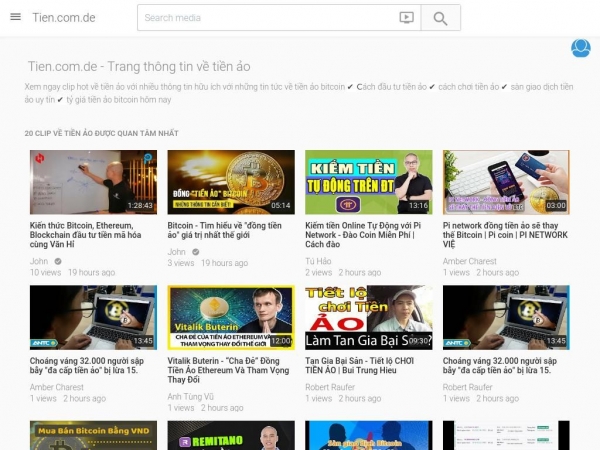Open the gold Bitcoin coin thumbnail 05:14
This screenshot has height=450, width=600.
tap(231, 182)
